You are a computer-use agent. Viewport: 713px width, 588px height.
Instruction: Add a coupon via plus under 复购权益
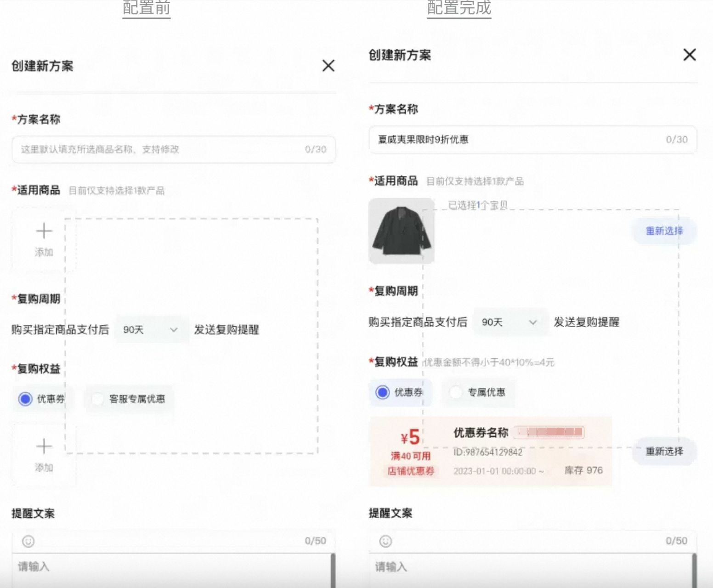44,455
